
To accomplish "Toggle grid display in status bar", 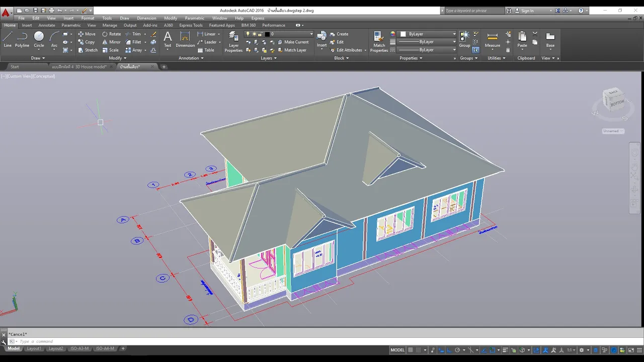I will (411, 350).
